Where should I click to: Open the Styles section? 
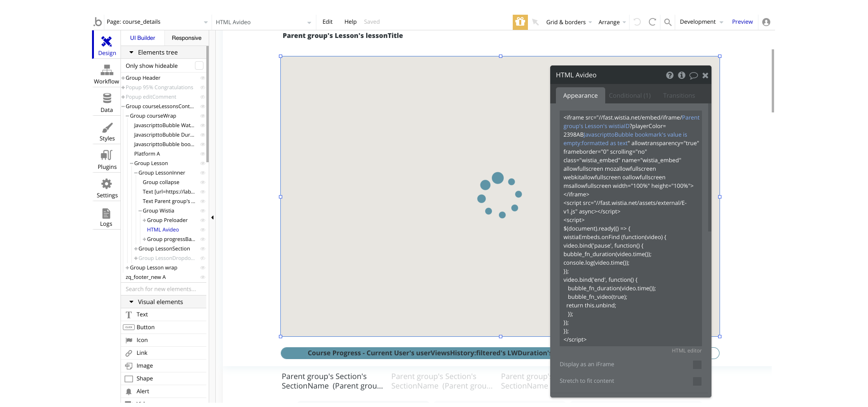(107, 131)
